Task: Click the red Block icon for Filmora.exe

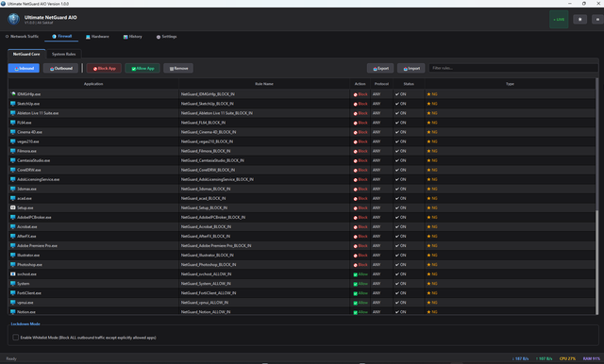Action: click(356, 151)
